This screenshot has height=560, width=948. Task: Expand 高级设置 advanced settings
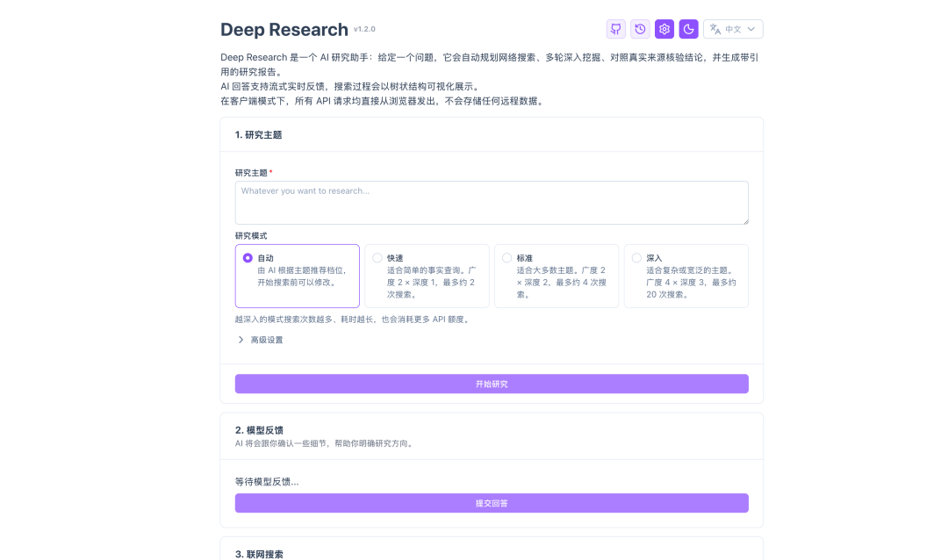point(260,340)
